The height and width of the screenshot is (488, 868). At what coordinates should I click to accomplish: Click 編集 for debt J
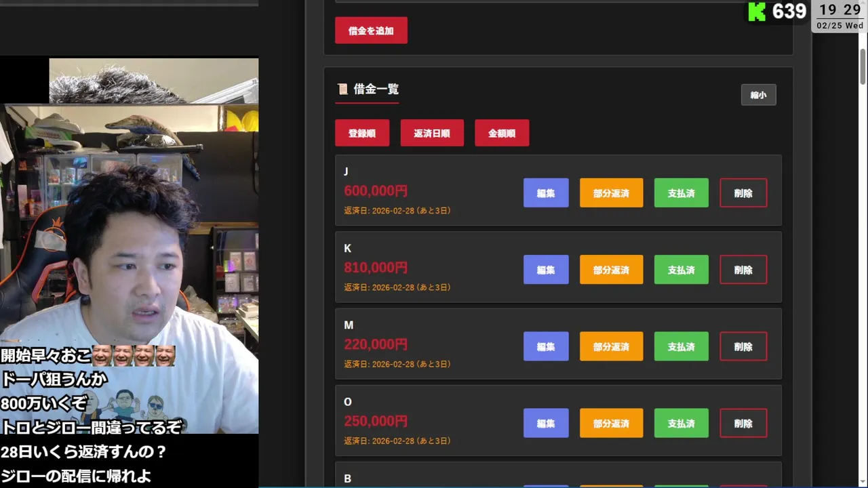(x=546, y=193)
